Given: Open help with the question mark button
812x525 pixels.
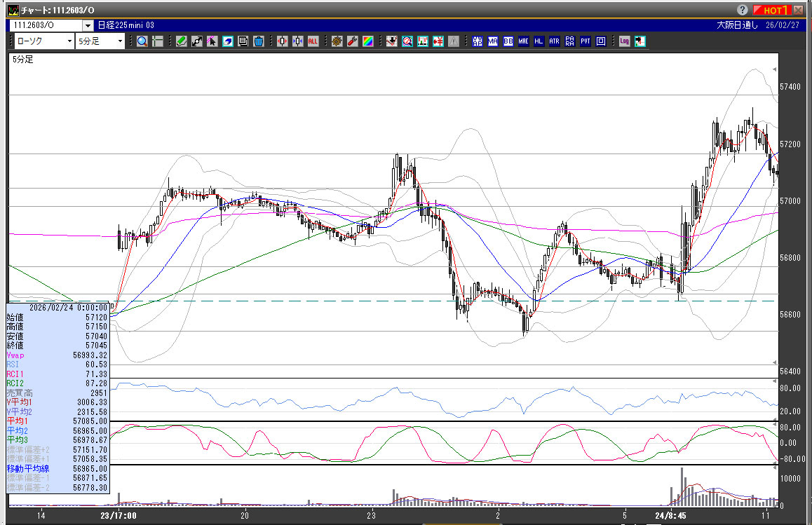Looking at the screenshot, I should (x=743, y=10).
